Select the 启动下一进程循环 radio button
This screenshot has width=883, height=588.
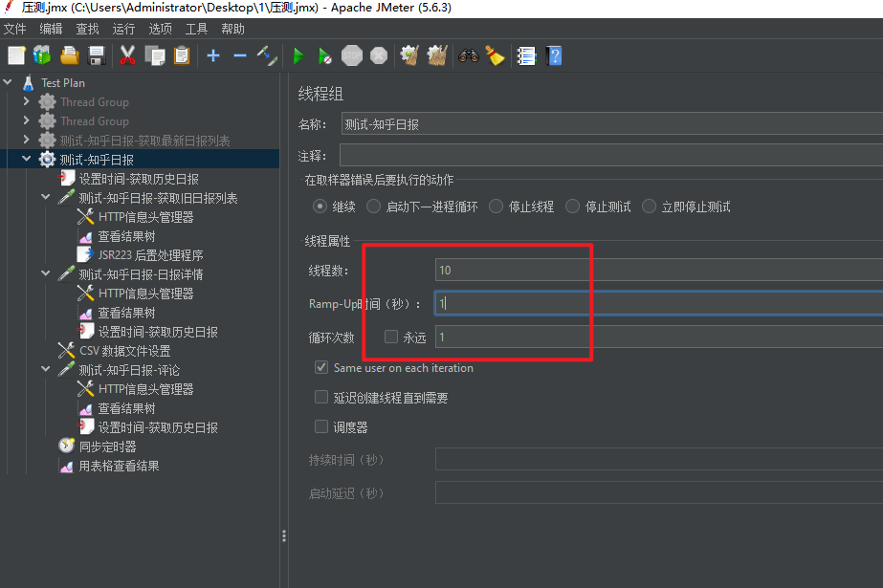coord(373,207)
